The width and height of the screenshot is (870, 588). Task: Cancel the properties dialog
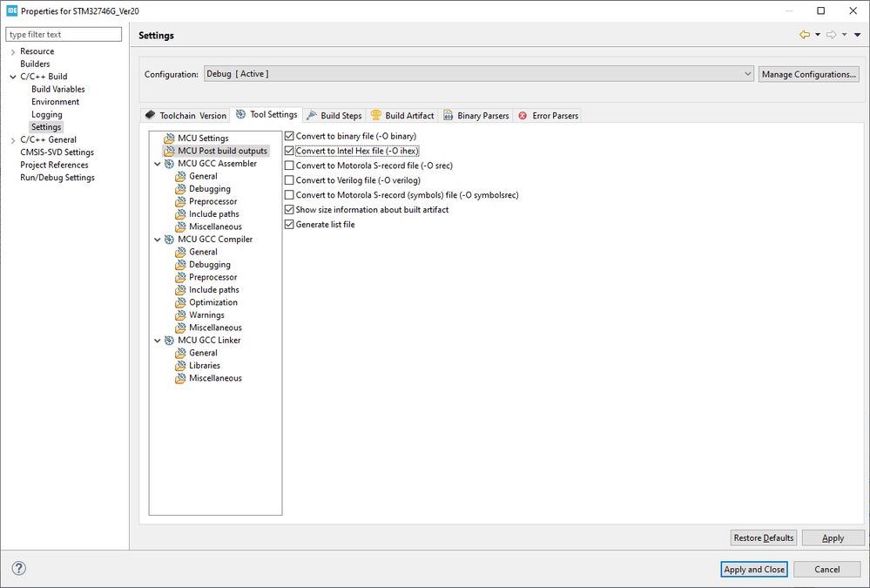826,569
